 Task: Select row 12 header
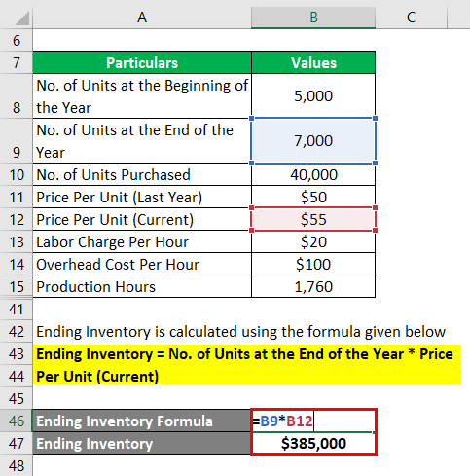(x=17, y=220)
